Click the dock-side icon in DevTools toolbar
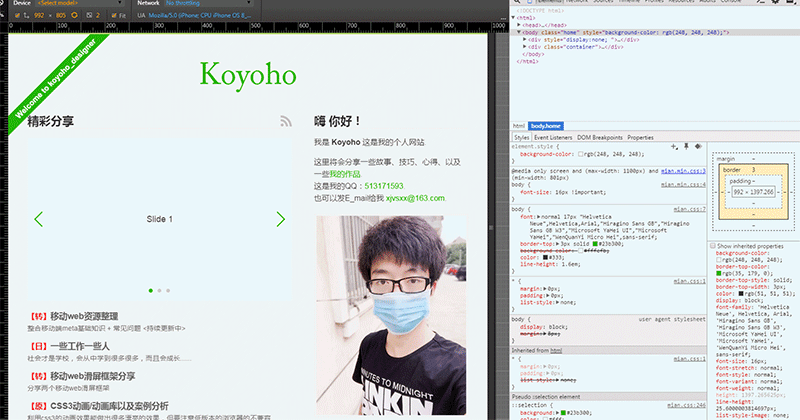The height and width of the screenshot is (420, 800). tap(790, 2)
